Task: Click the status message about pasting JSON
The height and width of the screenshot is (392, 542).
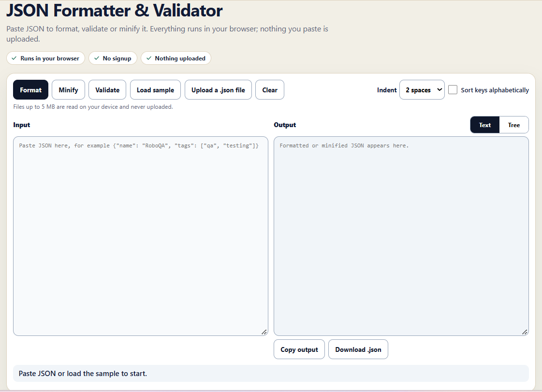Action: [271, 373]
